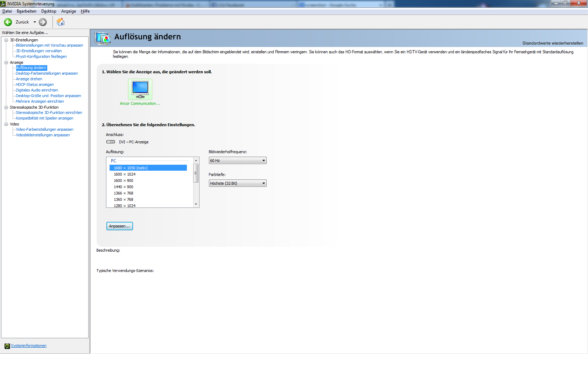Viewport: 588px width, 368px height.
Task: Select Auflösung ändern in the tree
Action: coord(31,68)
